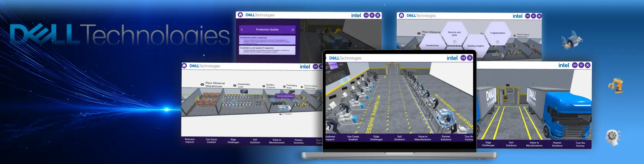The image size is (644, 164).
Task: Open Value to Manufacturers in truck window
Action: pyautogui.click(x=534, y=144)
